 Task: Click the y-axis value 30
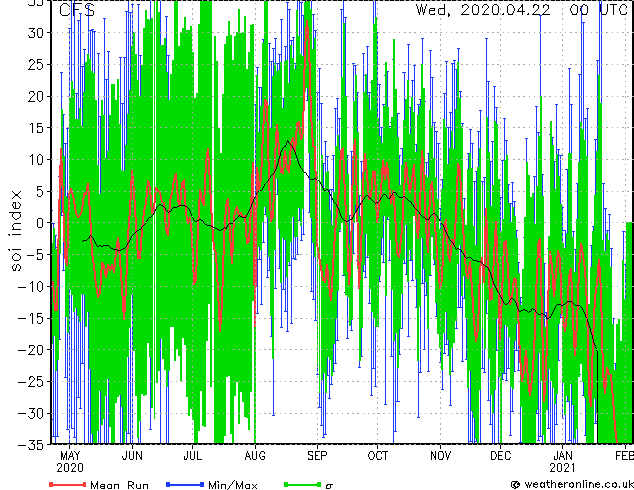(36, 33)
